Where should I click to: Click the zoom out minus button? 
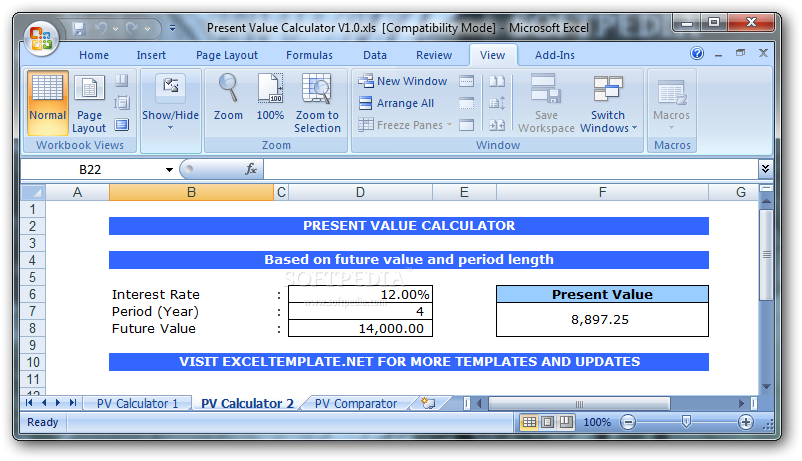628,422
